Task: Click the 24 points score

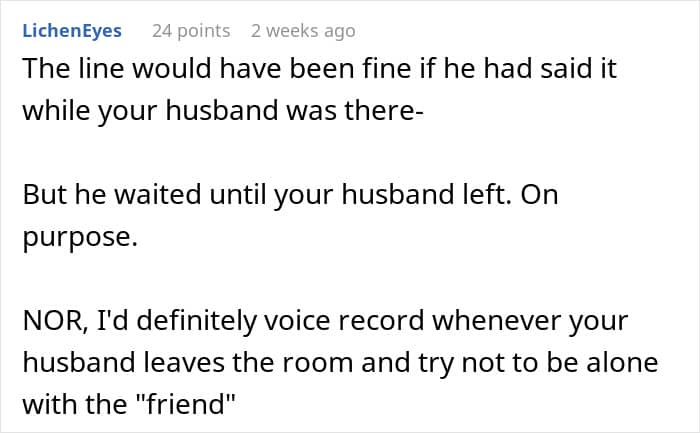Action: (190, 31)
